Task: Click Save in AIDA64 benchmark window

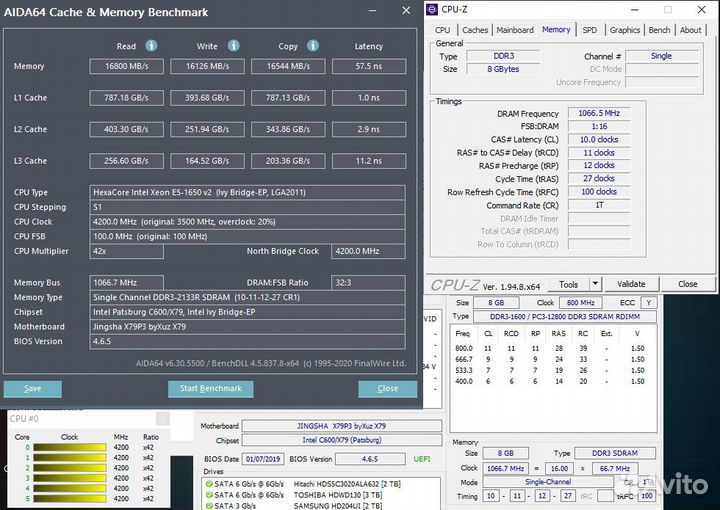Action: 33,388
